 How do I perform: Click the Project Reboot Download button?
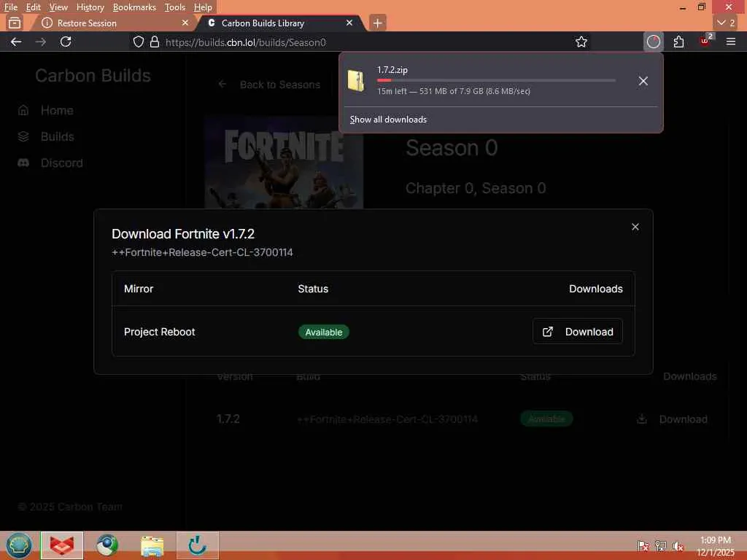[x=578, y=332]
